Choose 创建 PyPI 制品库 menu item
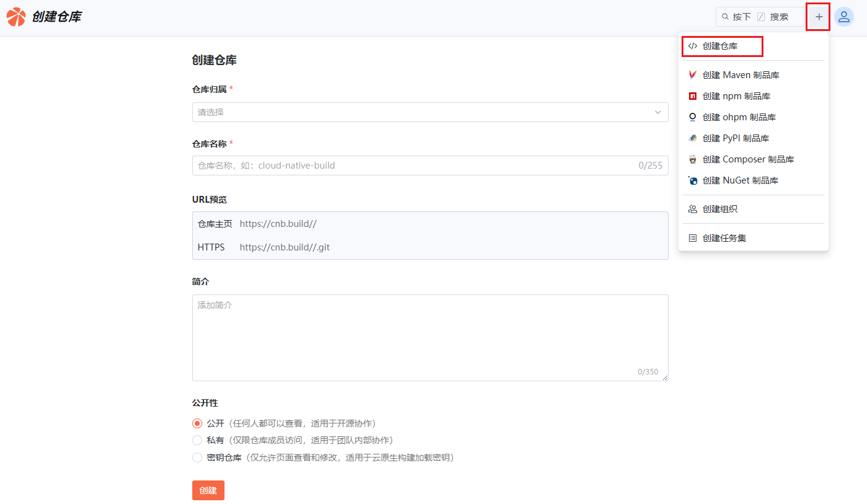Screen dimensions: 867x504 pyautogui.click(x=754, y=138)
